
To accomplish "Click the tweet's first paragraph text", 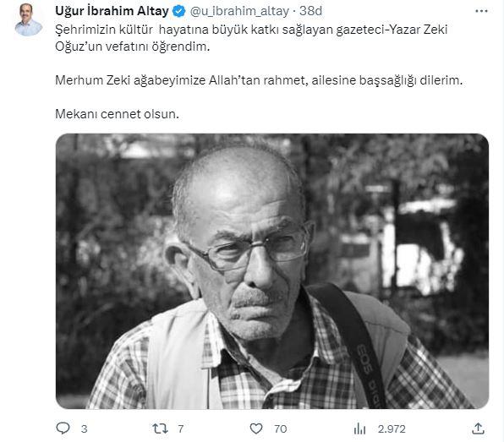I will click(251, 38).
